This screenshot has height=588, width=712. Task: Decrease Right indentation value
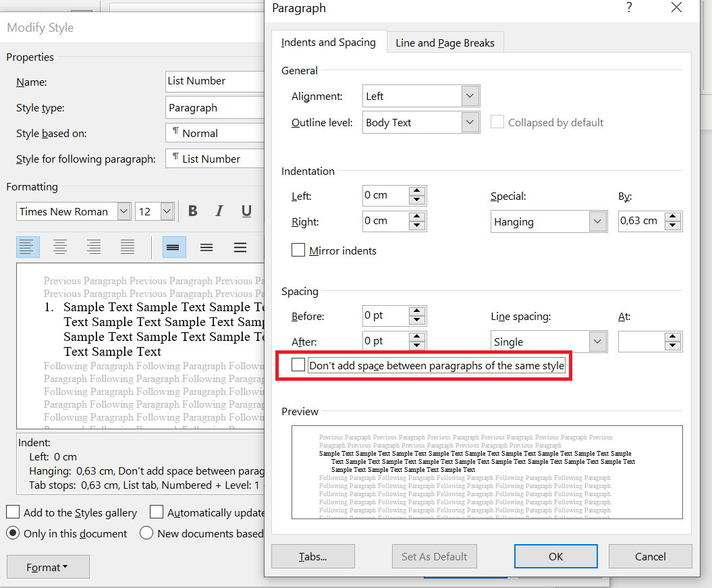point(417,225)
